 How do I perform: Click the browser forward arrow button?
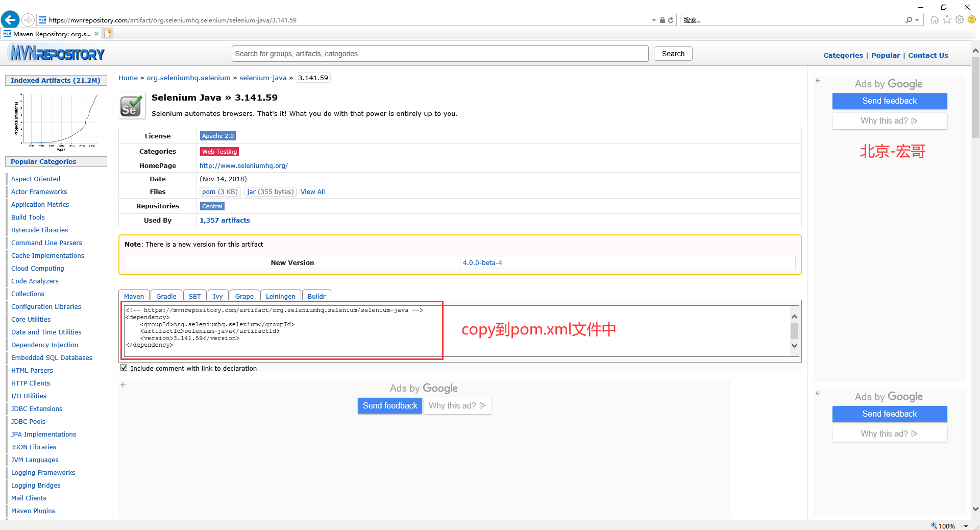[x=29, y=20]
